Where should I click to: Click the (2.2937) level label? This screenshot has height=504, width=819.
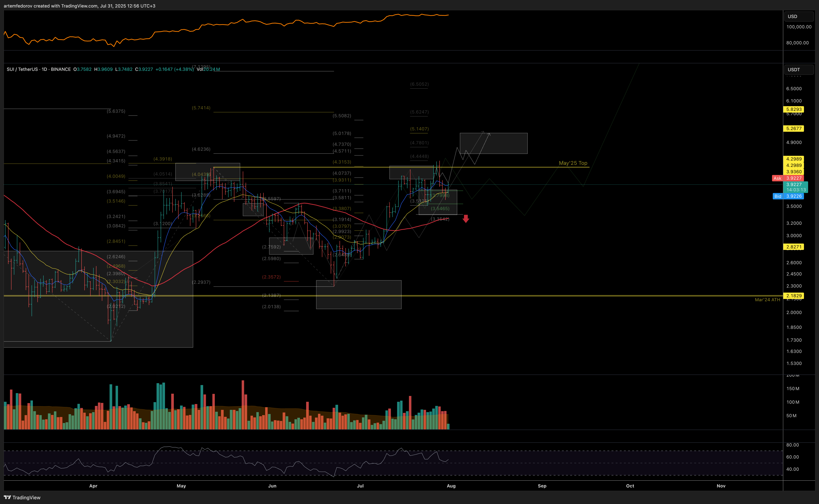click(x=201, y=282)
